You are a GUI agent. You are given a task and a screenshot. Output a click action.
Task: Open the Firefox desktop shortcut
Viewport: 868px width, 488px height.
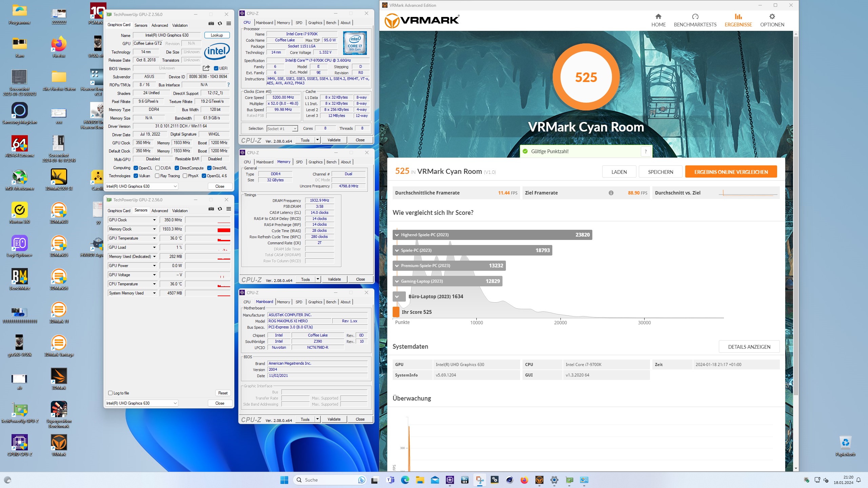click(x=59, y=47)
